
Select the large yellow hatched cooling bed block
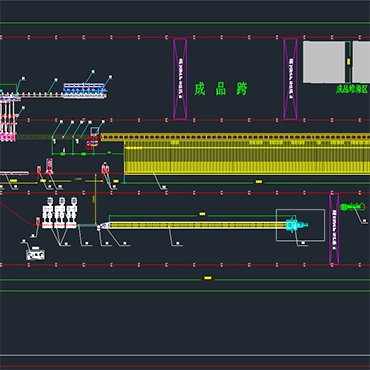(247, 157)
